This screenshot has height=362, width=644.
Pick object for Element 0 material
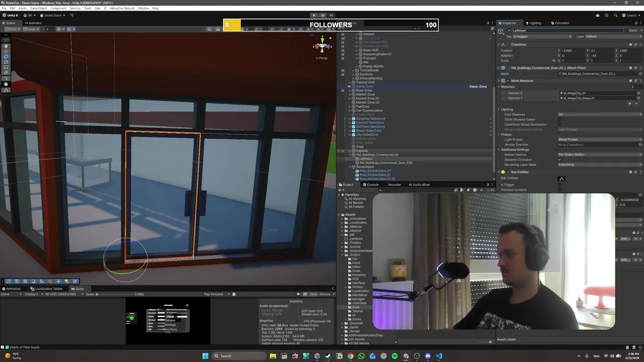[x=639, y=93]
